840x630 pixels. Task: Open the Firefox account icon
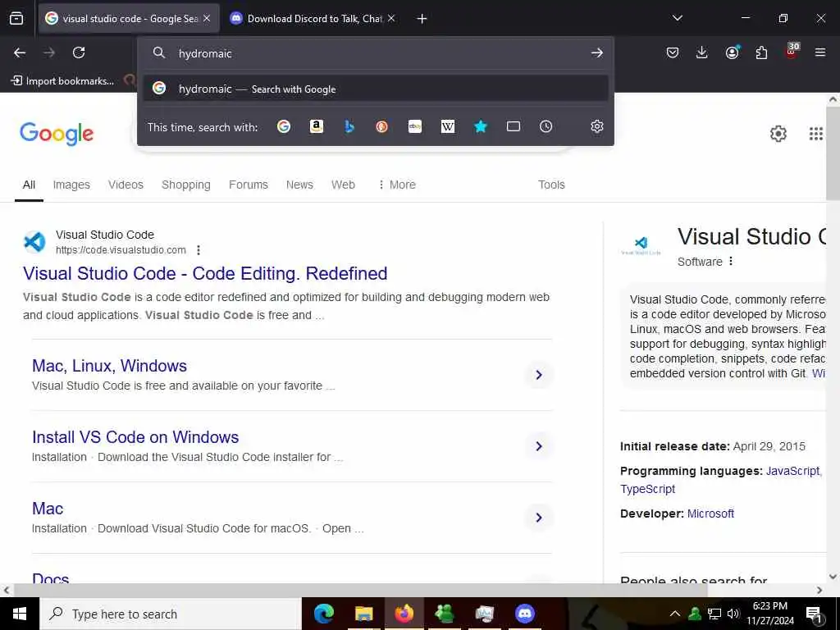click(732, 52)
